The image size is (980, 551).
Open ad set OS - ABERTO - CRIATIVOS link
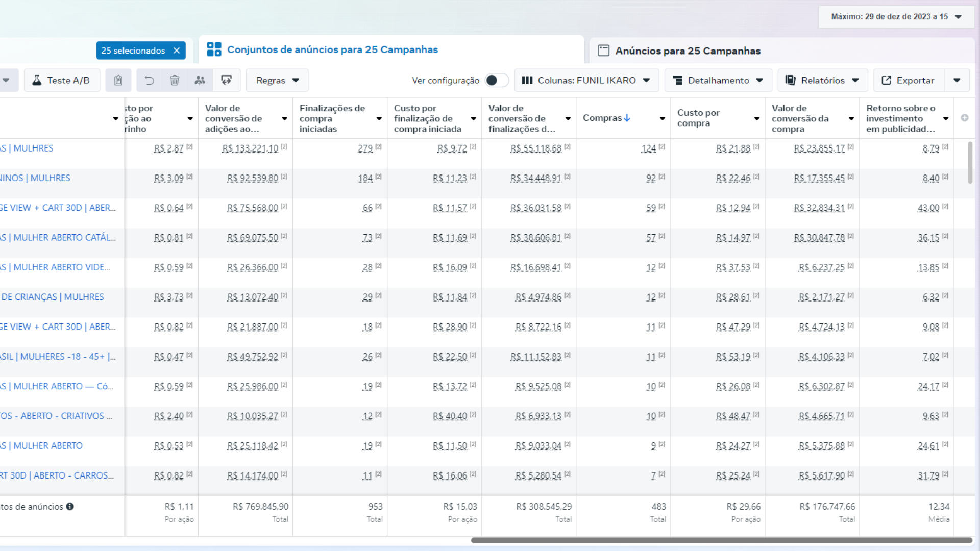pos(56,416)
